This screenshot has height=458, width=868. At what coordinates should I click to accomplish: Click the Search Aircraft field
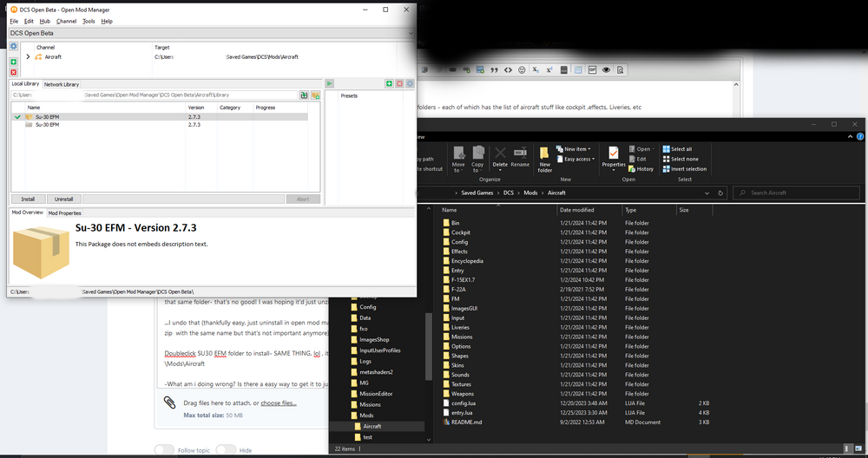click(x=797, y=193)
